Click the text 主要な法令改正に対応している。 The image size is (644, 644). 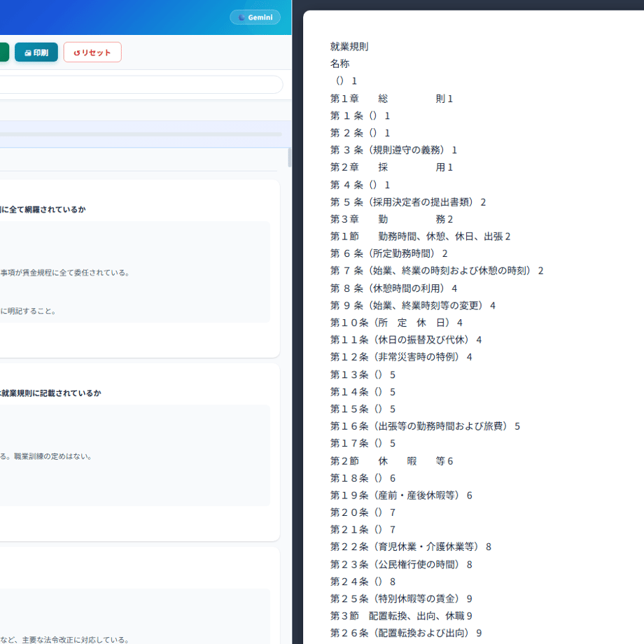pyautogui.click(x=76, y=640)
